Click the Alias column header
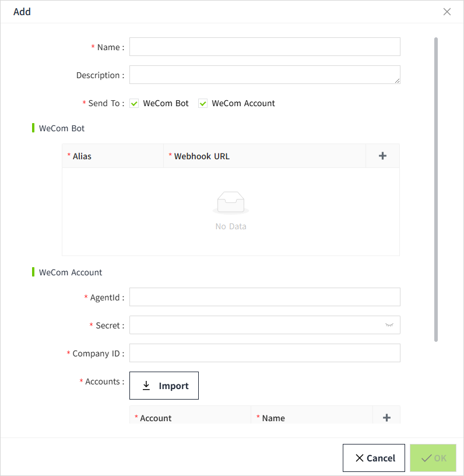464x476 pixels. coord(82,156)
